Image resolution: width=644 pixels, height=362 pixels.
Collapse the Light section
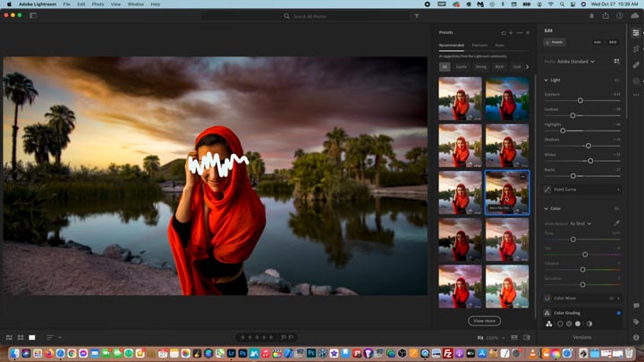point(546,80)
